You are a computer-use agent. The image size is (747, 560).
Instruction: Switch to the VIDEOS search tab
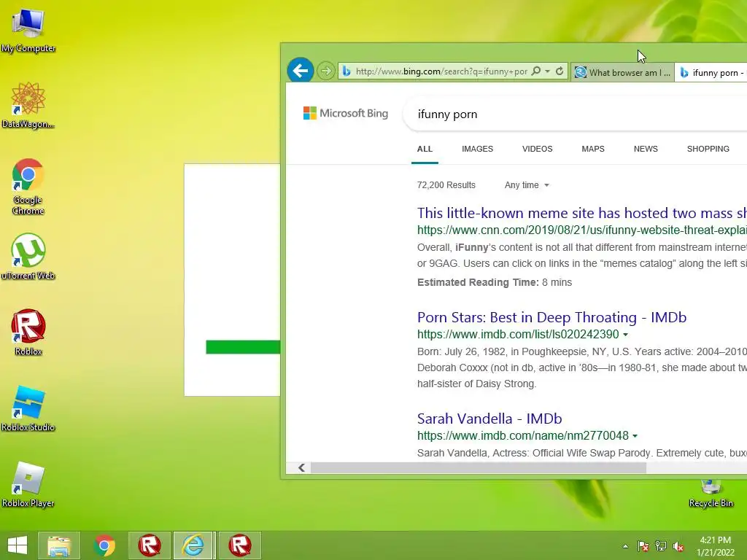point(538,149)
